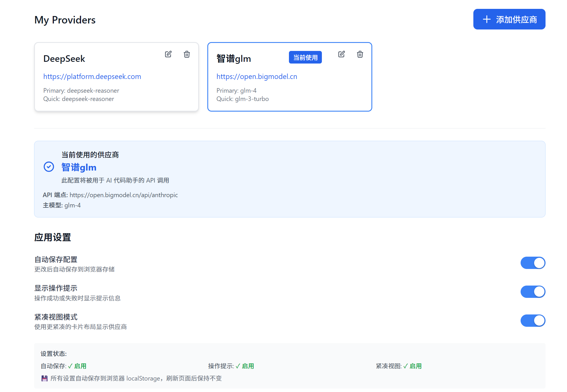
Task: Click the localStorage note text
Action: pos(136,378)
